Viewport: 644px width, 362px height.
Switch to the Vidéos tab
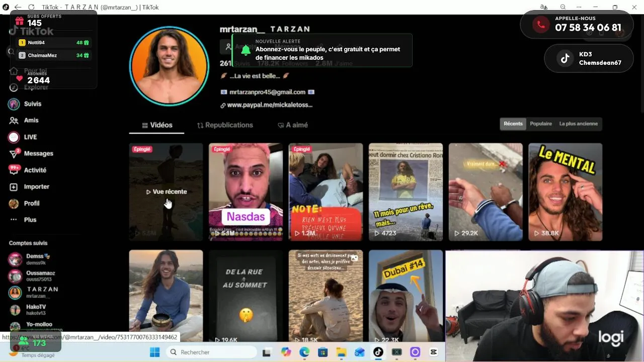[x=157, y=125]
